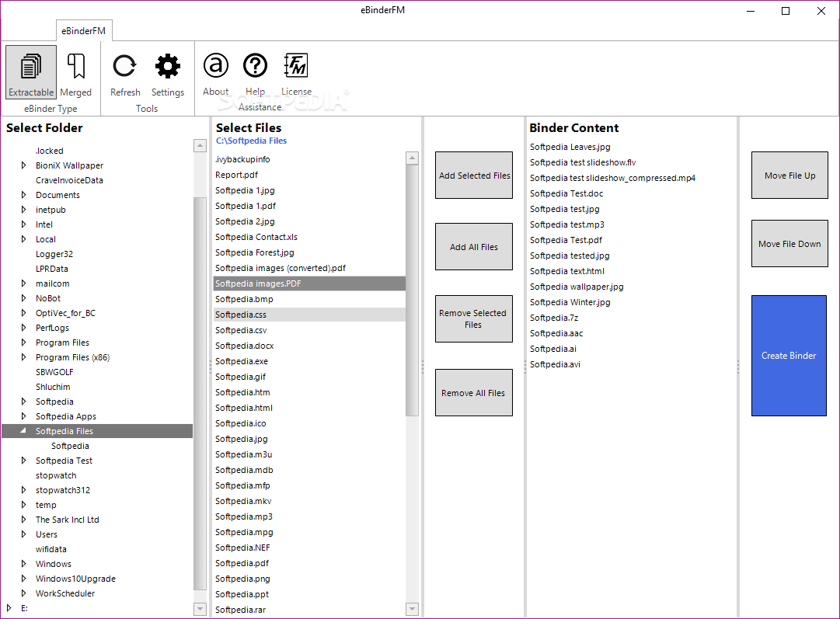Screen dimensions: 840x619
Task: Click file list scrollbar up arrow
Action: [412, 158]
